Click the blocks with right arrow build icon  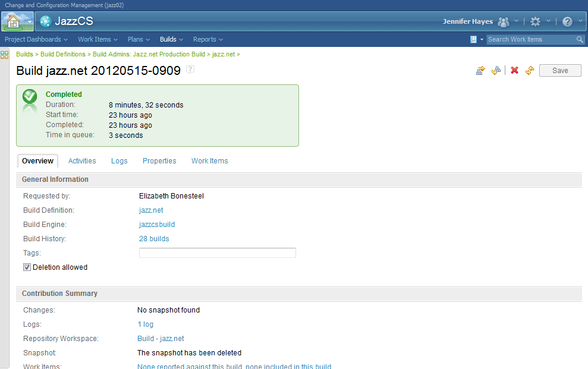(480, 71)
